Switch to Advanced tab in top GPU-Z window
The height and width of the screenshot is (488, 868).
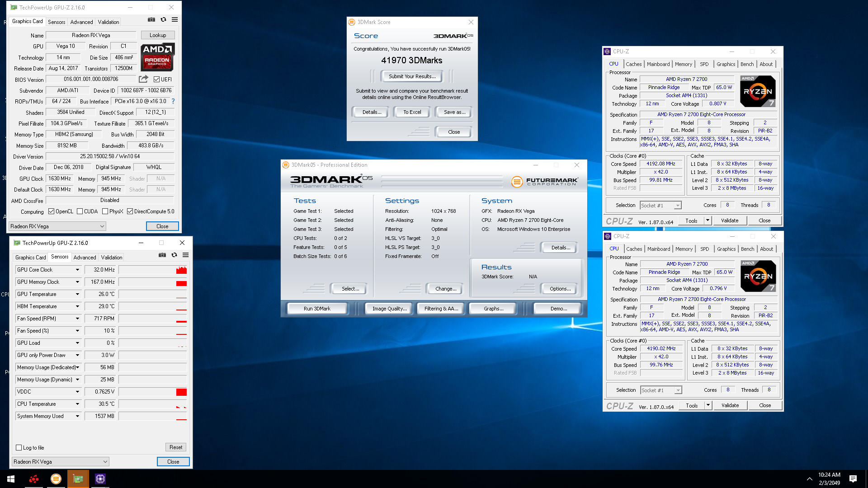click(x=81, y=22)
